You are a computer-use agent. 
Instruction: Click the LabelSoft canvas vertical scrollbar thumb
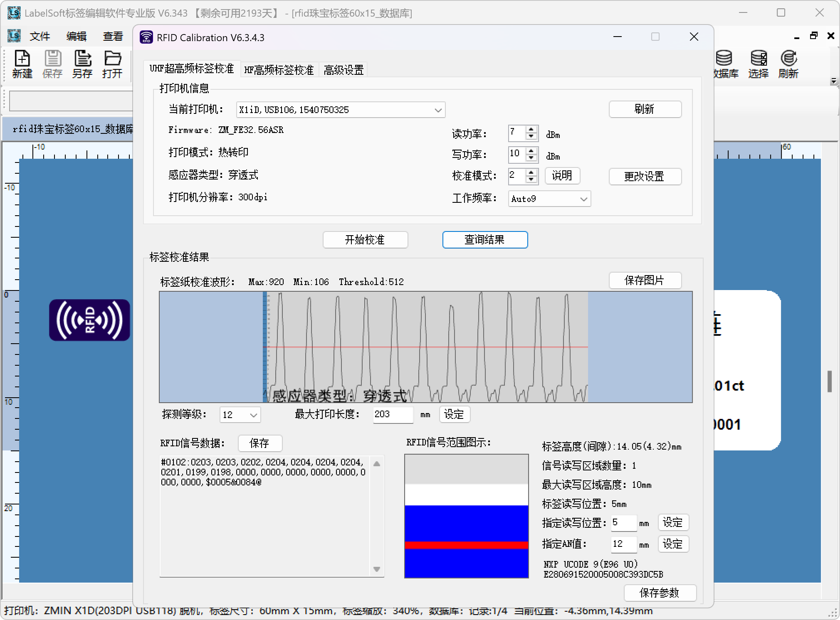pyautogui.click(x=830, y=381)
